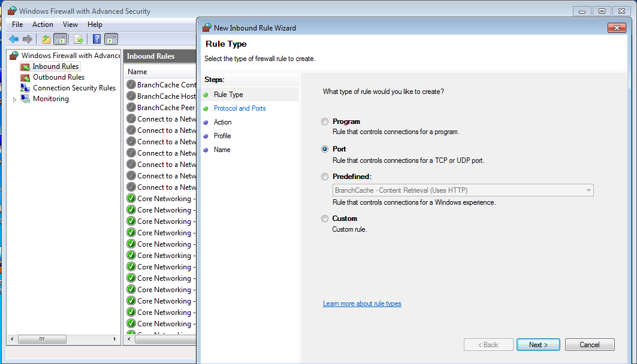Viewport: 637px width, 364px height.
Task: Open the View menu
Action: click(70, 25)
